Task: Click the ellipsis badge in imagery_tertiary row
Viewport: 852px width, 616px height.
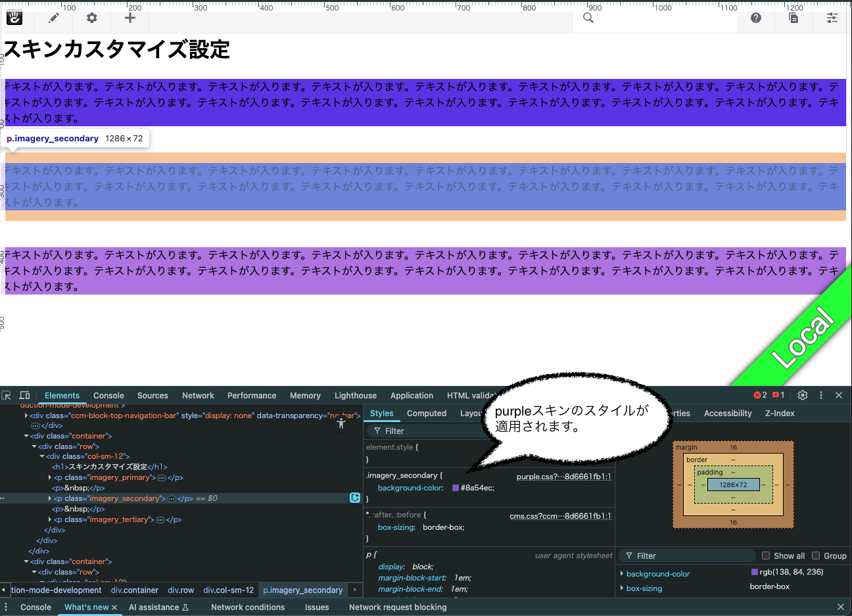Action: (x=160, y=520)
